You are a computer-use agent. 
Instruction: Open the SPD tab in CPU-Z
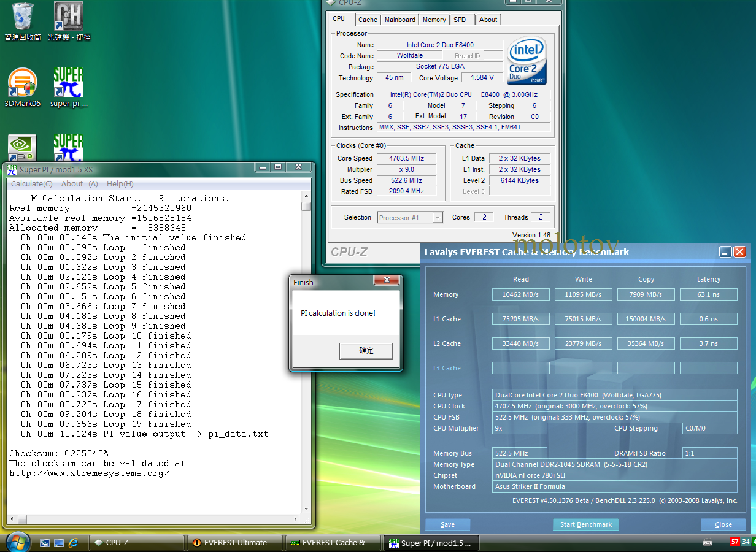tap(460, 20)
